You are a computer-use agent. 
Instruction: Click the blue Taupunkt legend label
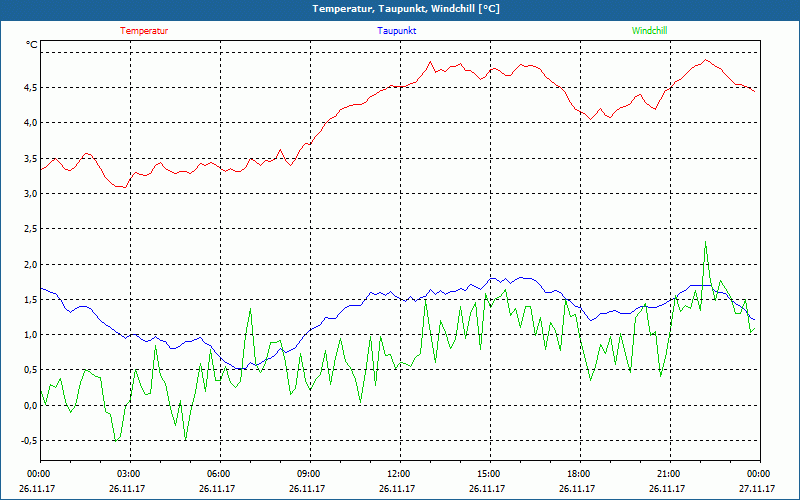(x=396, y=31)
